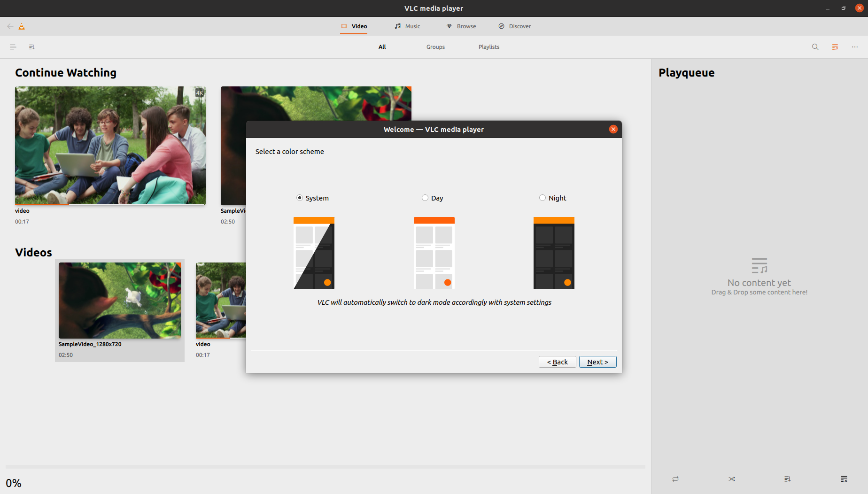The height and width of the screenshot is (494, 868).
Task: Open the search magnifier icon
Action: click(815, 47)
